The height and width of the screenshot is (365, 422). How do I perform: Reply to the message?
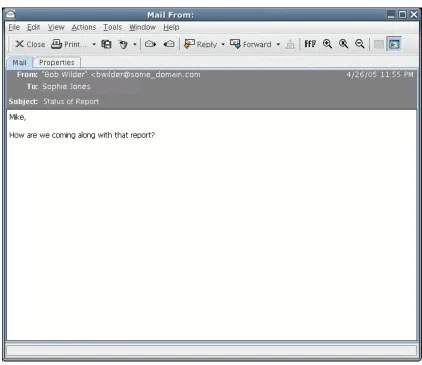click(200, 44)
